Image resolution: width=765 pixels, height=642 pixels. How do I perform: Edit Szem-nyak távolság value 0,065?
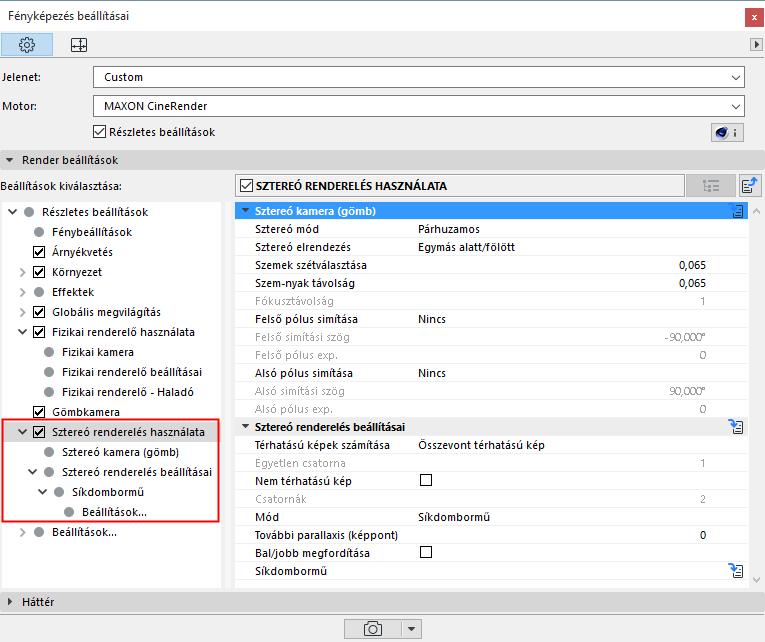(x=692, y=283)
